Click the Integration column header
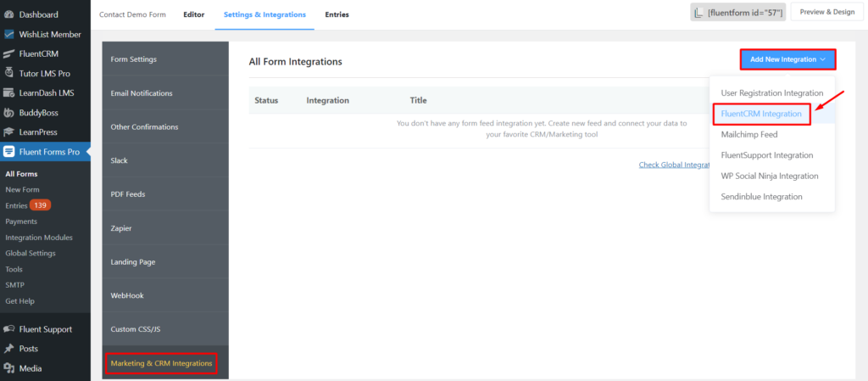Viewport: 868px width, 381px height. tap(328, 100)
